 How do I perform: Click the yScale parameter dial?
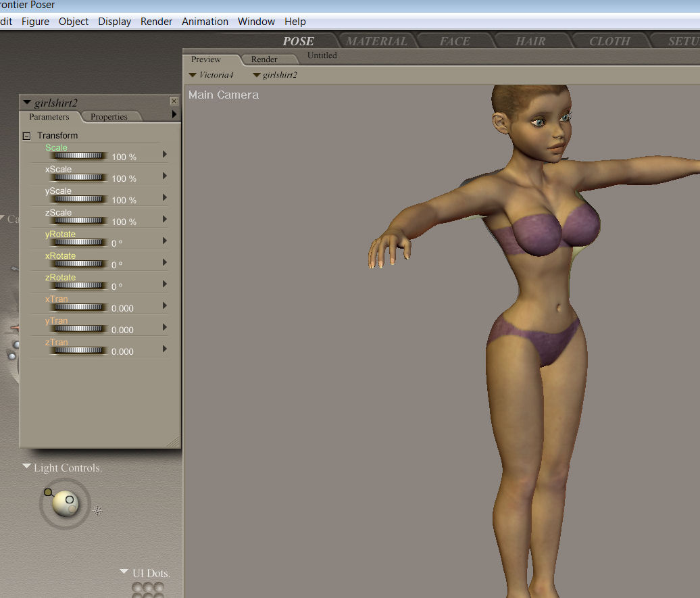coord(80,199)
